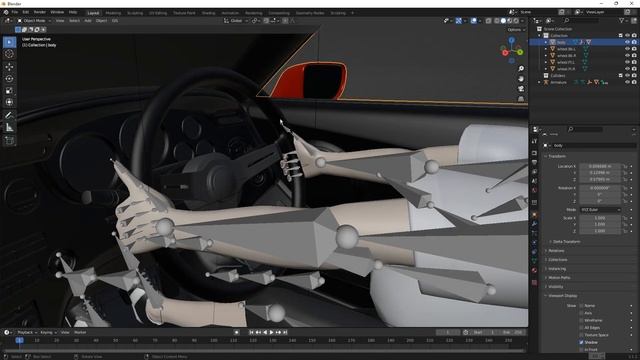Expand the Motion Paths panel
This screenshot has width=640, height=360.
tap(559, 278)
